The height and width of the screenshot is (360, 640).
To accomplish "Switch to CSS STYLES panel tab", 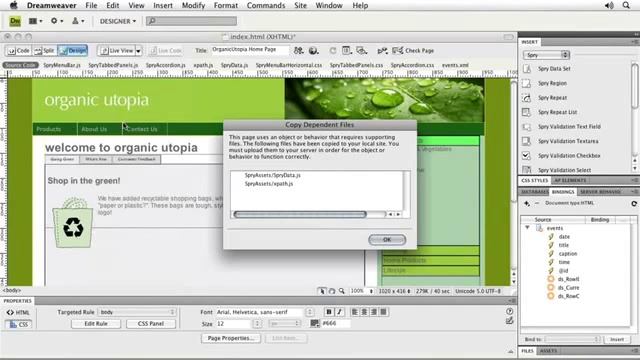I will click(534, 180).
